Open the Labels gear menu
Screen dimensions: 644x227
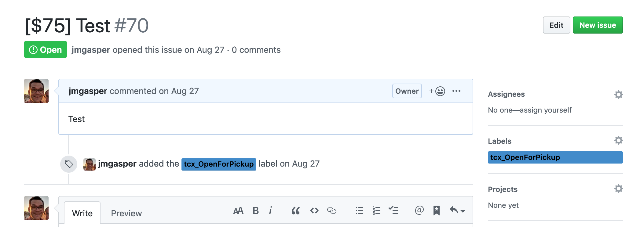[x=619, y=140]
